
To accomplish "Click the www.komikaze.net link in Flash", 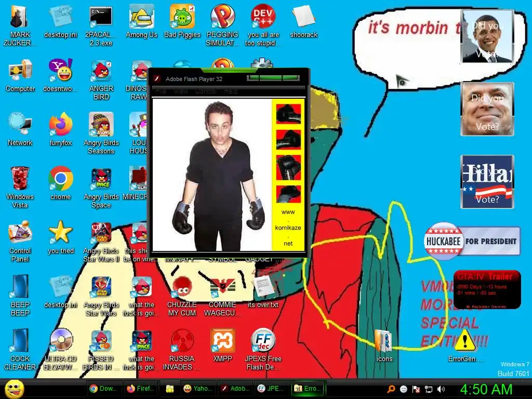I will click(288, 228).
